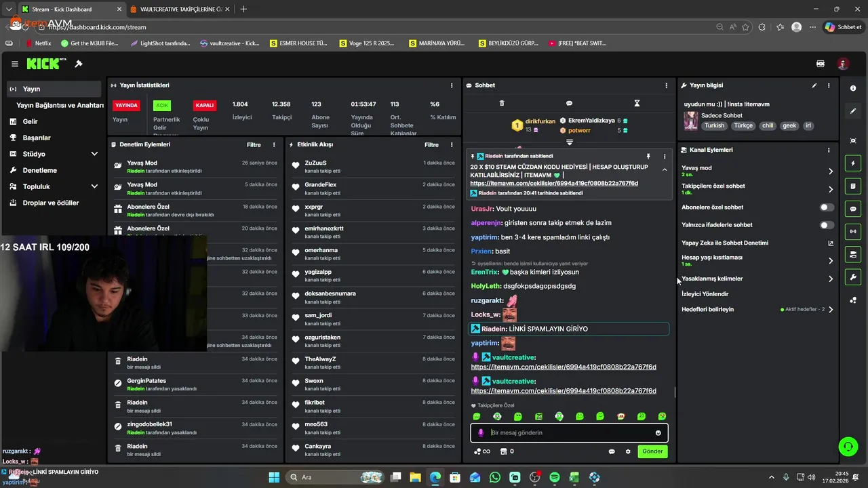Click the stream category thumbnail Sadece Sohbet
This screenshot has height=488, width=868.
click(x=690, y=121)
